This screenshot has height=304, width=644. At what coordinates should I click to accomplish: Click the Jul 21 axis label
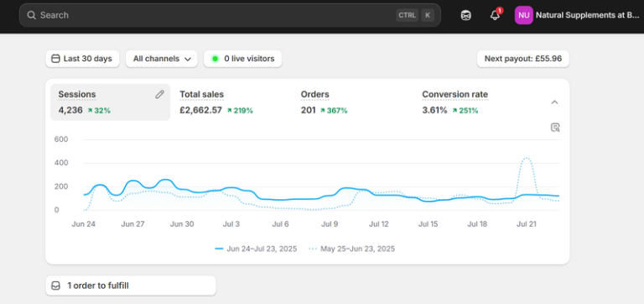click(x=527, y=224)
